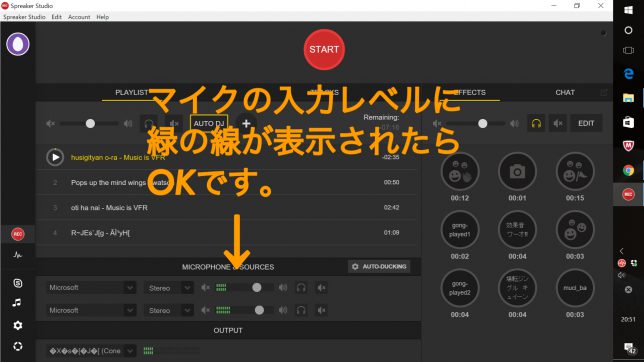Play the gong-played2 effect
644x362 pixels.
(460, 288)
